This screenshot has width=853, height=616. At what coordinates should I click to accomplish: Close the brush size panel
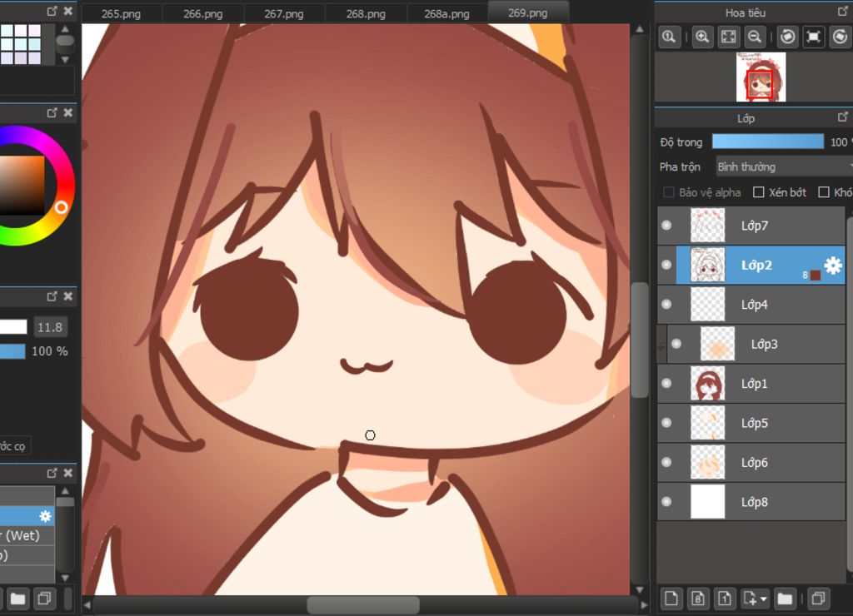coord(68,296)
